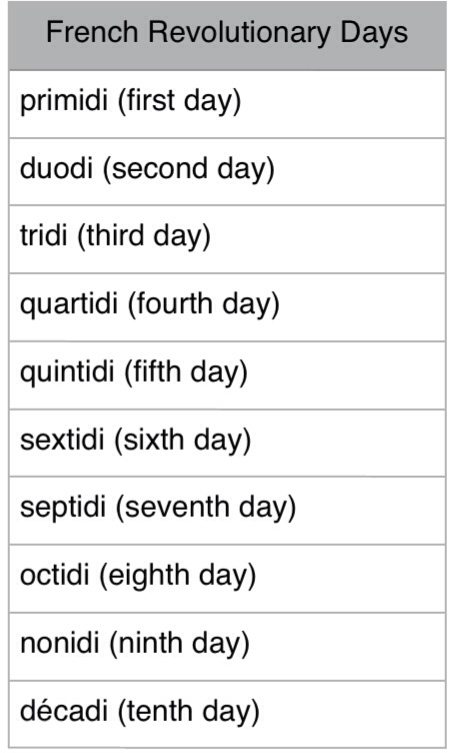
Task: Select the word septidi
Action: pyautogui.click(x=63, y=508)
